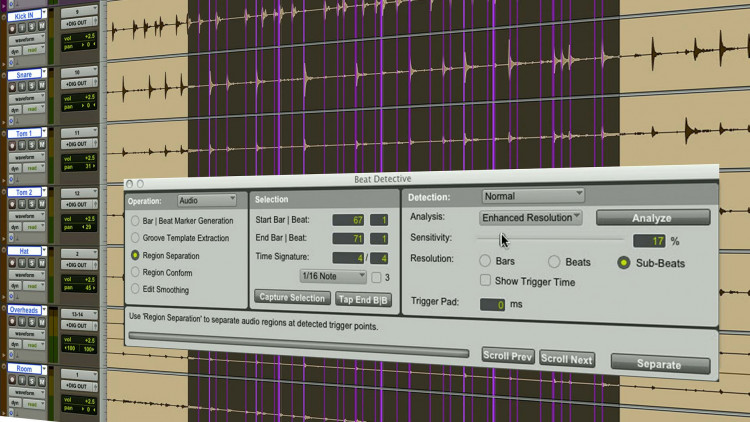The image size is (750, 422).
Task: Click the Tap End B|B button
Action: [364, 300]
